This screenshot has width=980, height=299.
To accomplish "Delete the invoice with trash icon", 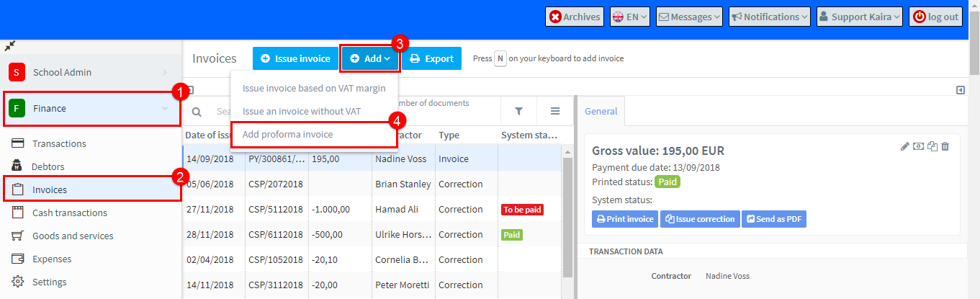I will pos(945,146).
